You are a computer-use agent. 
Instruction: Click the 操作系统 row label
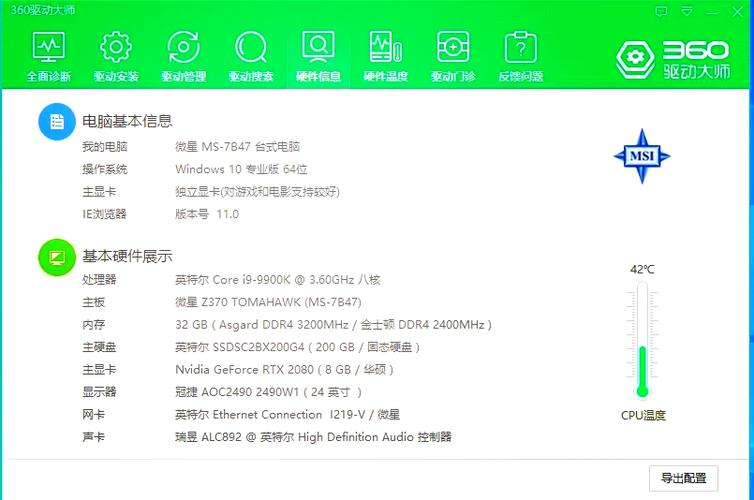(x=105, y=169)
